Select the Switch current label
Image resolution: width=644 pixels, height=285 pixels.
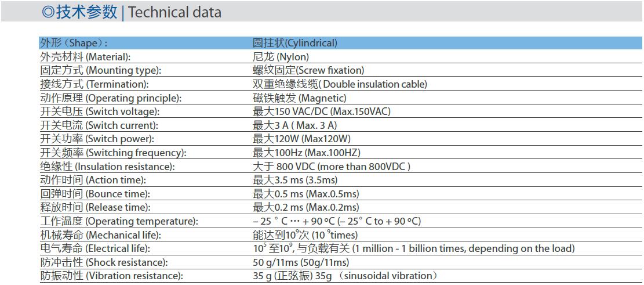pos(99,125)
